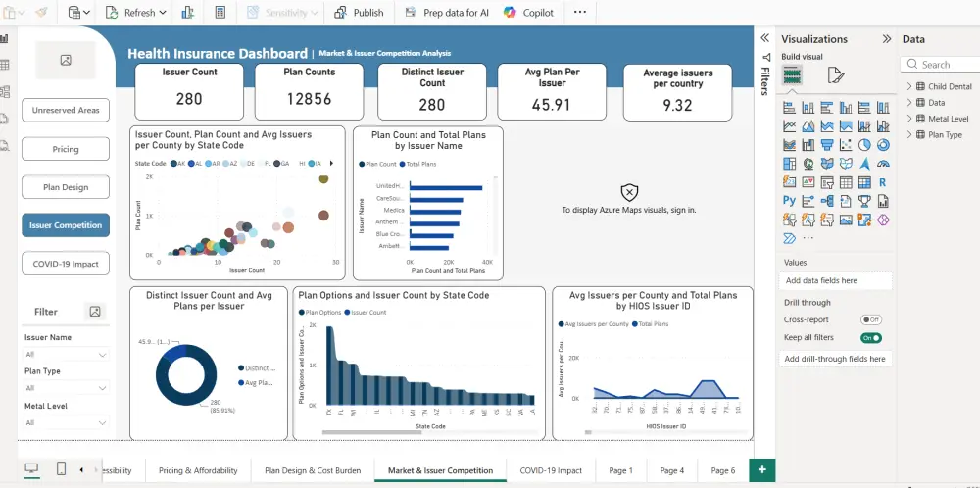This screenshot has width=980, height=488.
Task: Expand the Plan Type table in the Data pane
Action: (909, 134)
